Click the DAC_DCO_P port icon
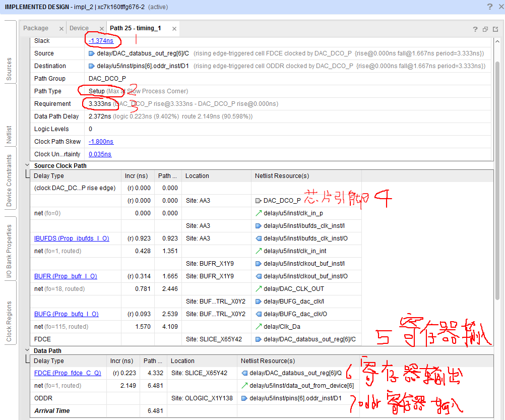This screenshot has width=505, height=420. click(x=259, y=201)
